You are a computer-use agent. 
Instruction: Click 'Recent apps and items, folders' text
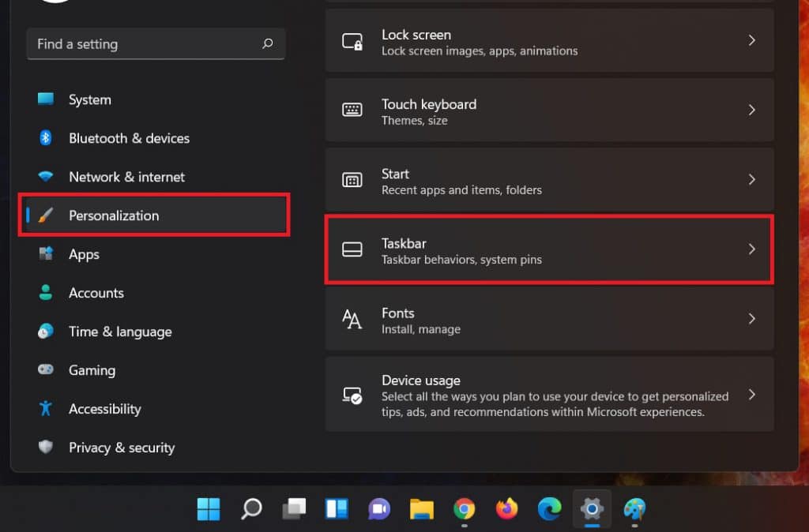tap(461, 189)
